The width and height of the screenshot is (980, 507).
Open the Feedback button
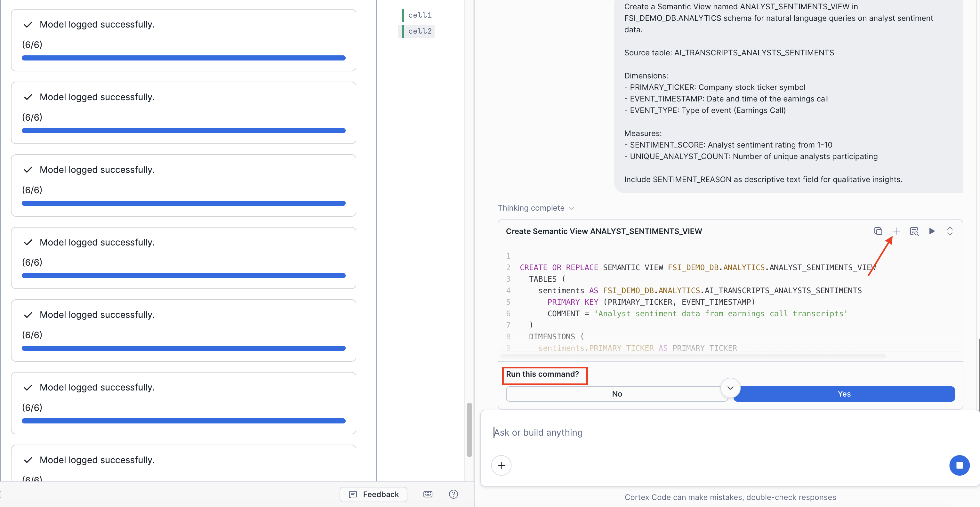(373, 495)
